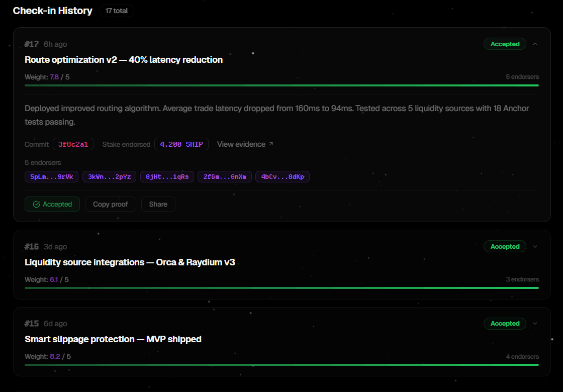Select endorser 8jHt...1qRs
Viewport: 563px width, 392px height.
pos(167,176)
